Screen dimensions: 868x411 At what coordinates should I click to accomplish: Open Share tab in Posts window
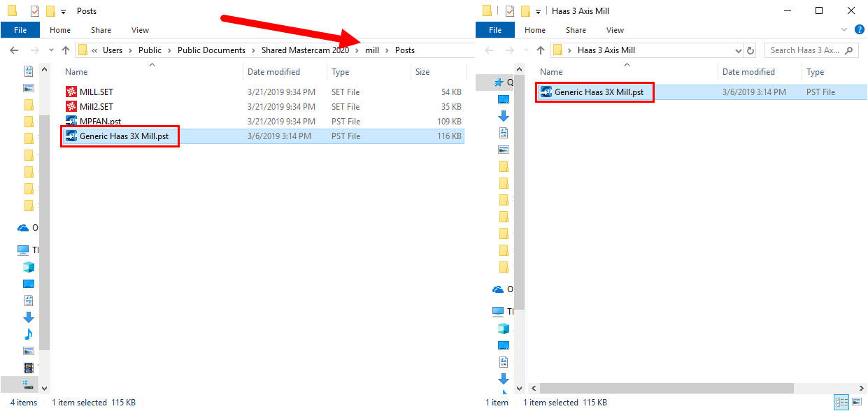coord(101,30)
